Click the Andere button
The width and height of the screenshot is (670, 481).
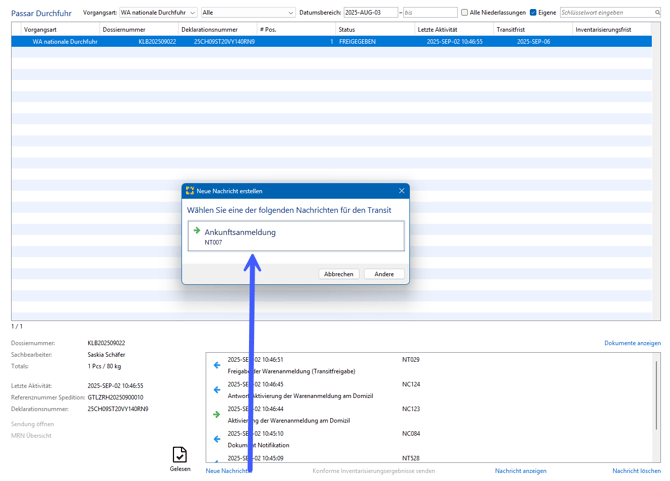point(384,274)
